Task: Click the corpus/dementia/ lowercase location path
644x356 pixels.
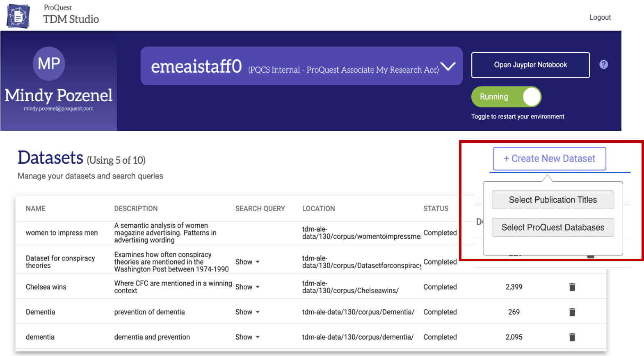Action: tap(358, 337)
